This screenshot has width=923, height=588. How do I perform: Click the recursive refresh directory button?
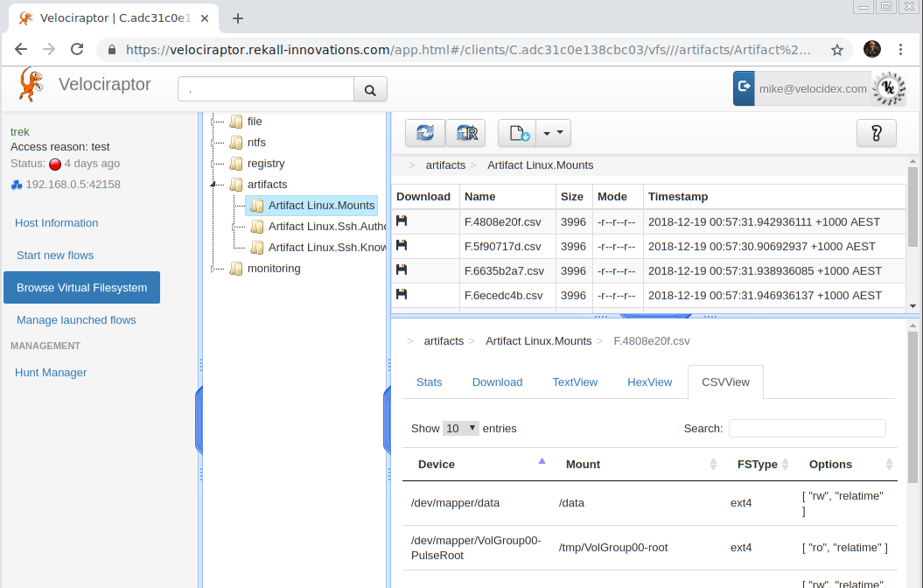pos(465,133)
